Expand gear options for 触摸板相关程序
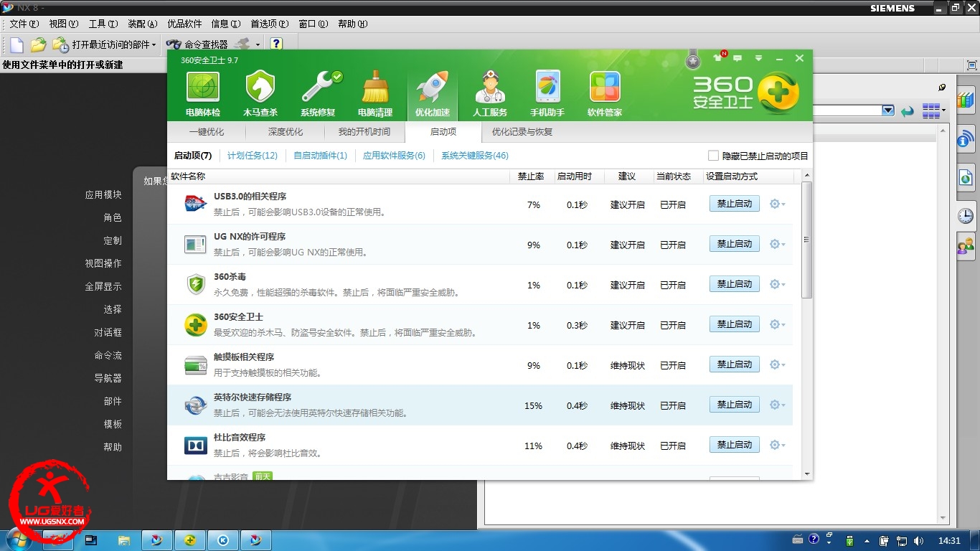 (777, 364)
